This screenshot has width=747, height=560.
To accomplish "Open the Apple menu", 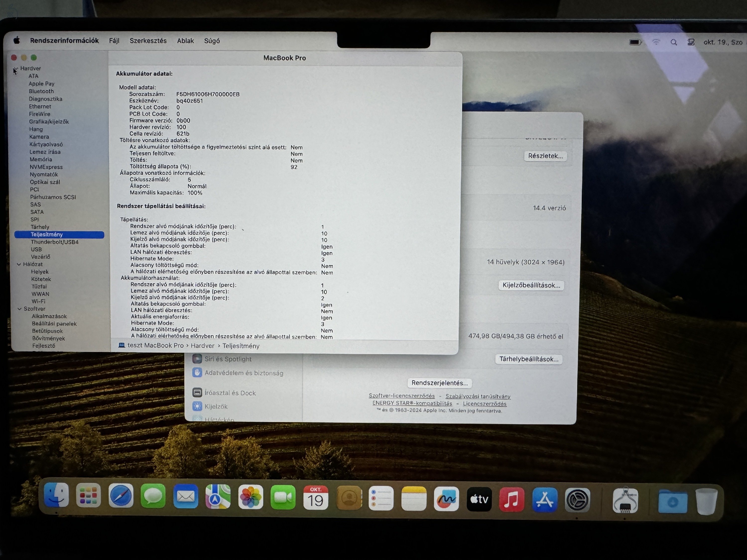I will (17, 41).
